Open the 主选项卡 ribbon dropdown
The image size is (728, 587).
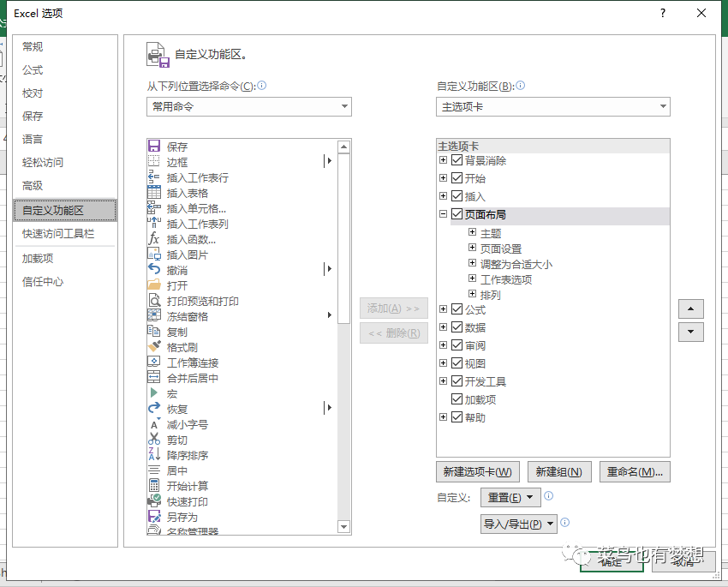[553, 106]
